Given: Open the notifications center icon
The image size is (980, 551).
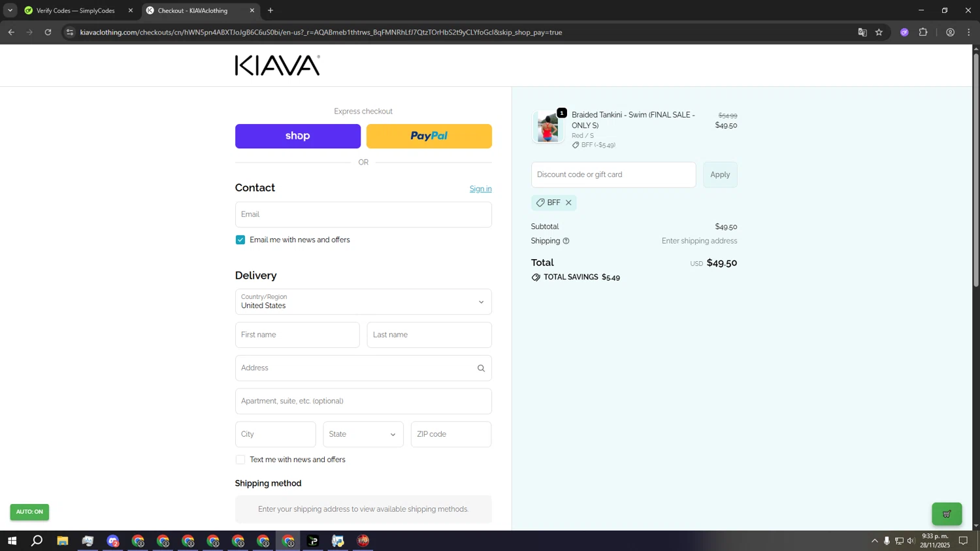Looking at the screenshot, I should coord(963,541).
